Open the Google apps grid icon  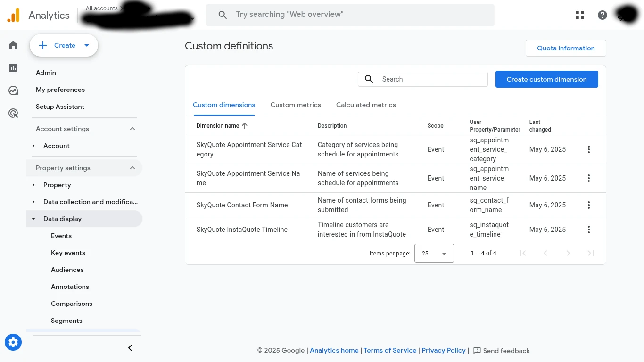pos(580,15)
